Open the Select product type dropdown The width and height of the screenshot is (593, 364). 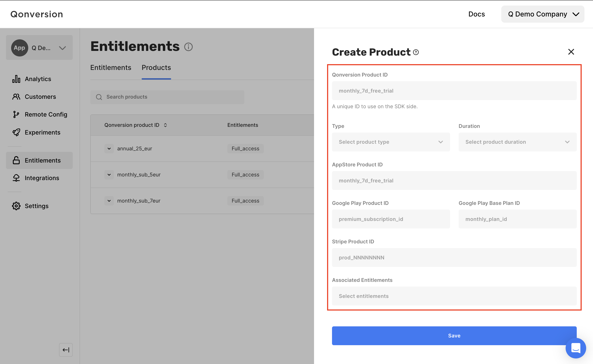pyautogui.click(x=390, y=142)
